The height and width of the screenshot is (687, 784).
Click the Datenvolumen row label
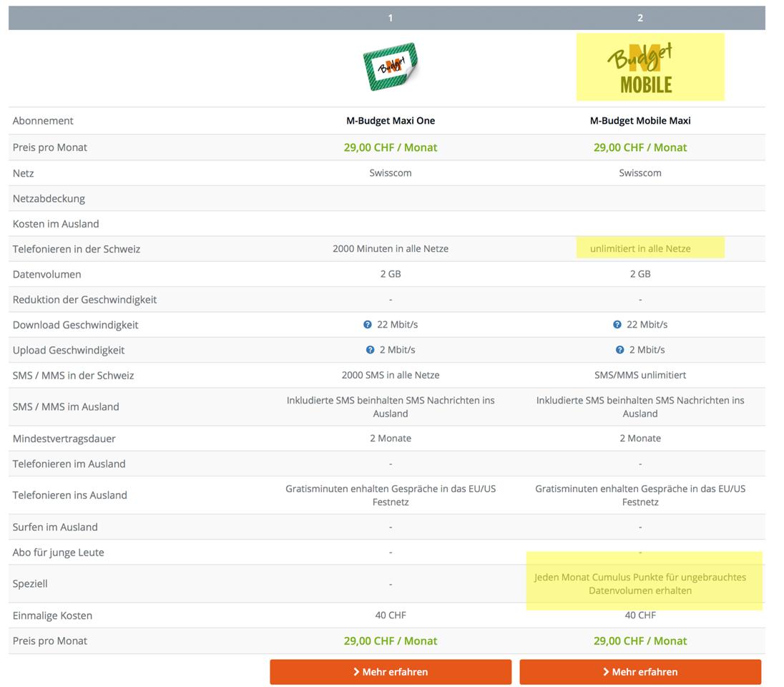tap(47, 274)
